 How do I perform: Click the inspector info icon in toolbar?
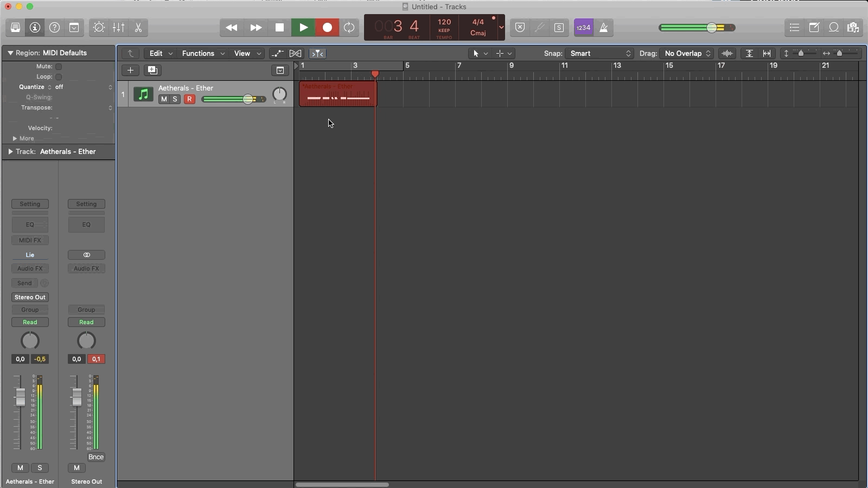tap(34, 28)
